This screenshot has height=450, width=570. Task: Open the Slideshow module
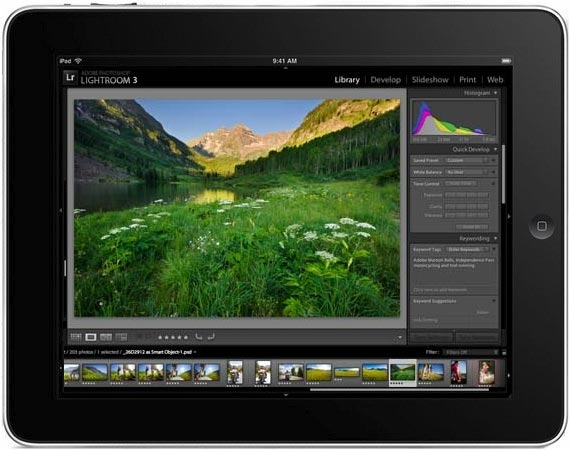pos(430,80)
